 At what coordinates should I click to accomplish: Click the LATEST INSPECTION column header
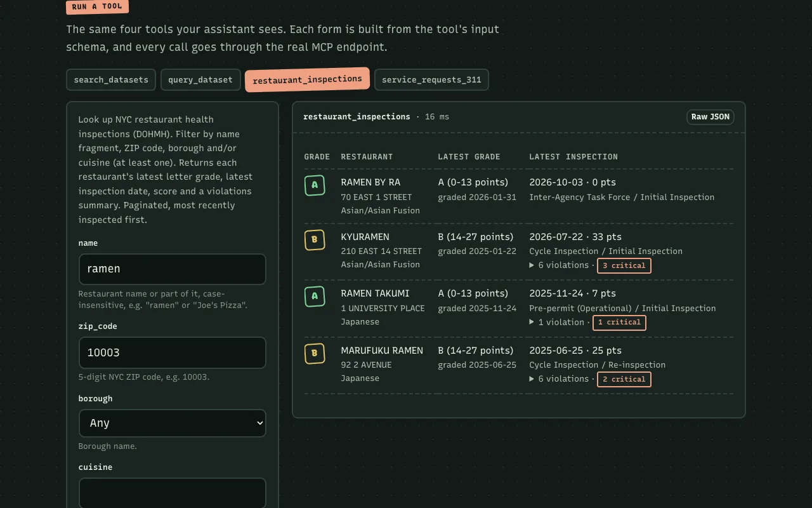(573, 157)
